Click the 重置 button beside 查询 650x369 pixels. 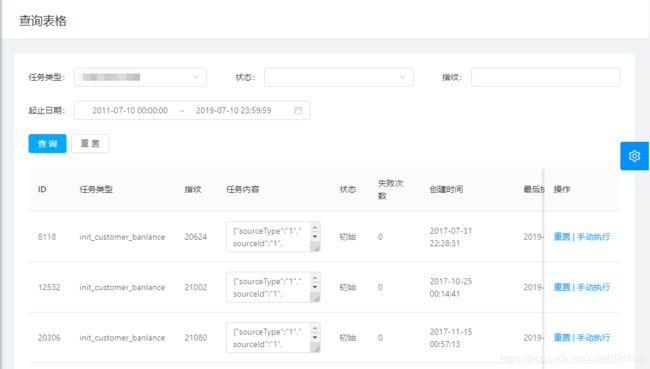[90, 143]
